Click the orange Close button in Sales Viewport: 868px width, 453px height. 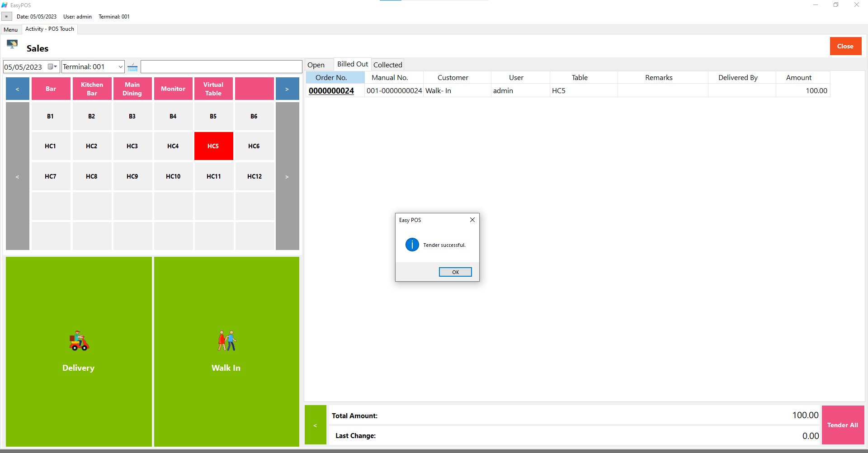845,46
